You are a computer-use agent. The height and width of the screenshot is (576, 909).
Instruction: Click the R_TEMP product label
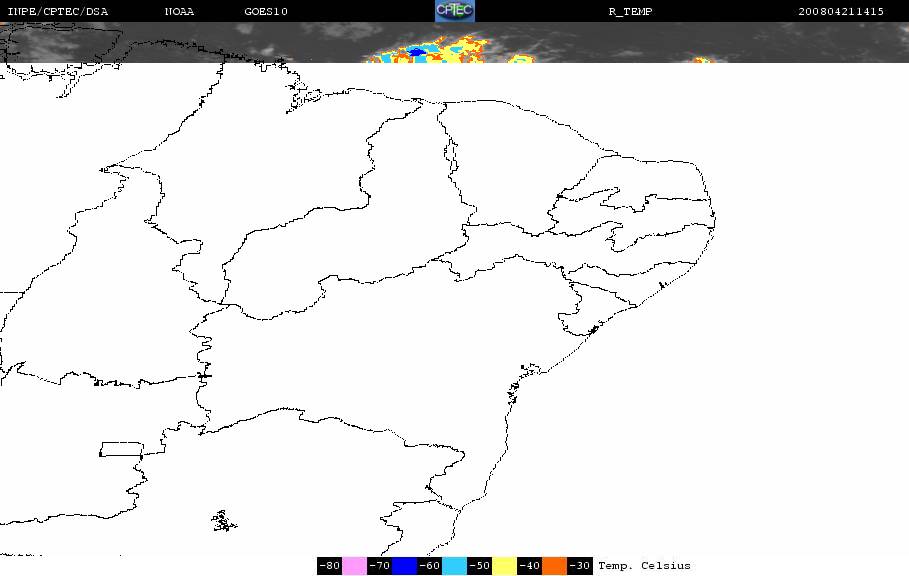pos(630,11)
